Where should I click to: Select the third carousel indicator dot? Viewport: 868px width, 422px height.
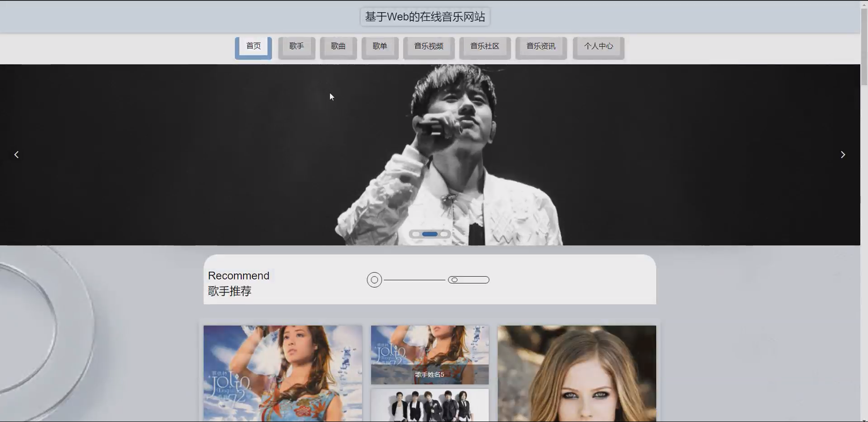pyautogui.click(x=444, y=234)
